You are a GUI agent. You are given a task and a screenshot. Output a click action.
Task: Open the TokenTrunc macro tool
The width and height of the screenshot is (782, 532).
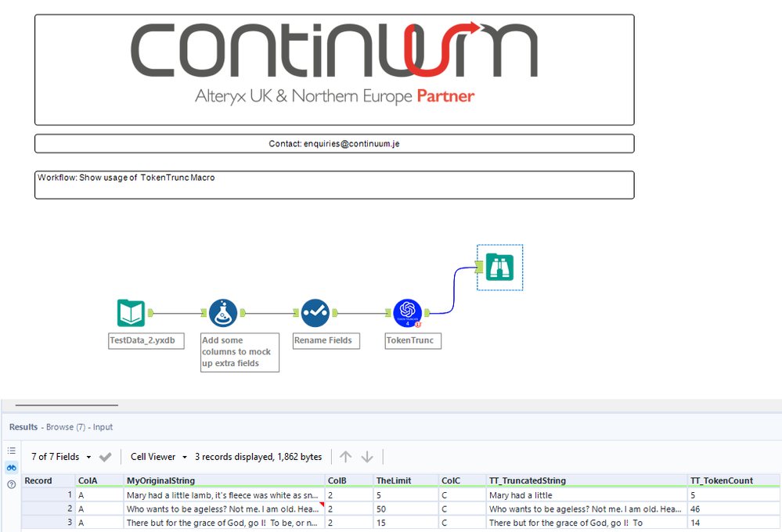click(407, 312)
